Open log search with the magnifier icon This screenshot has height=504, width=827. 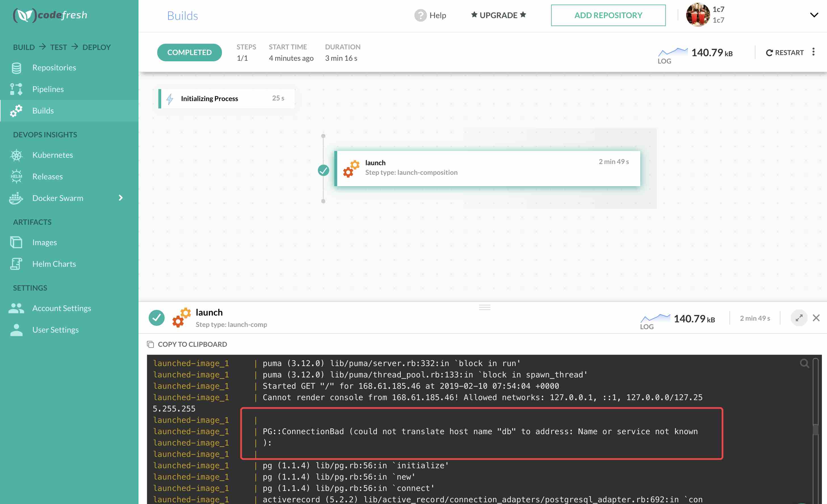tap(804, 364)
